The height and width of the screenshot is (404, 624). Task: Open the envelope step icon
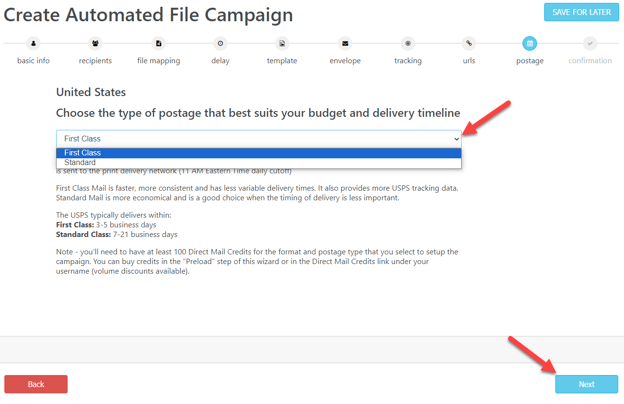tap(345, 43)
